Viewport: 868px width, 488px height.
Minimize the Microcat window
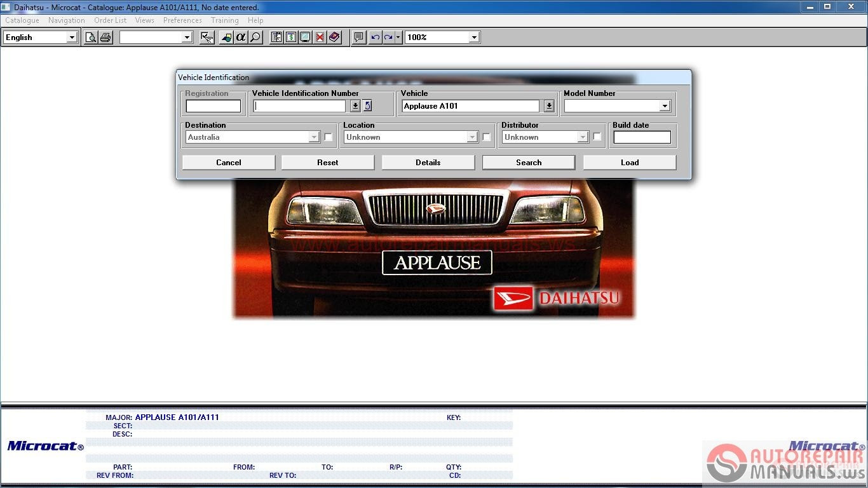coord(810,6)
